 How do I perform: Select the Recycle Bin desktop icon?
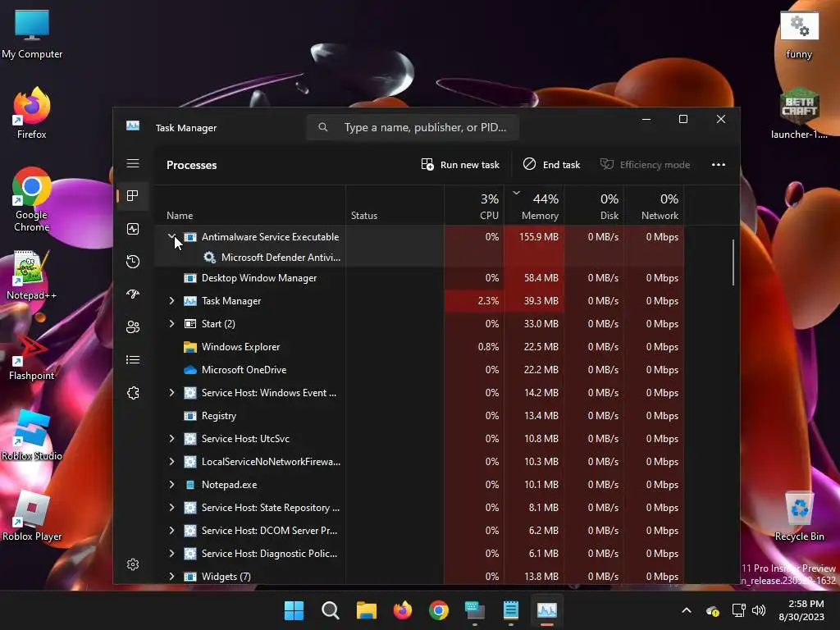click(x=799, y=516)
